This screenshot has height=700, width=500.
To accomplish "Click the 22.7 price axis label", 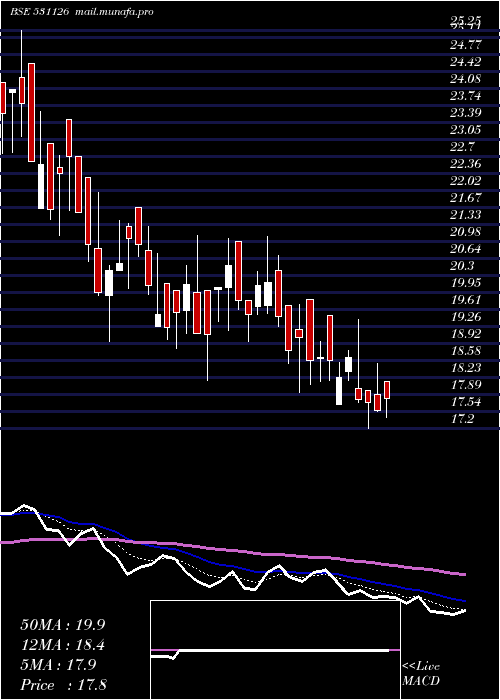I will point(462,146).
